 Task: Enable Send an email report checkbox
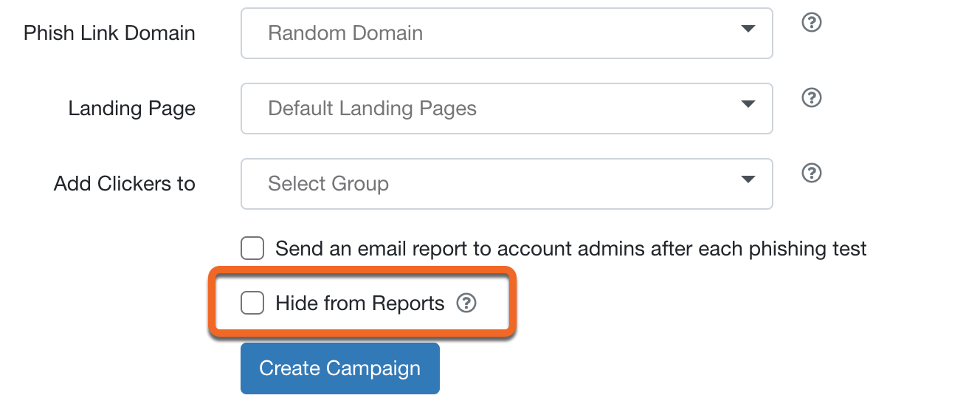click(252, 248)
